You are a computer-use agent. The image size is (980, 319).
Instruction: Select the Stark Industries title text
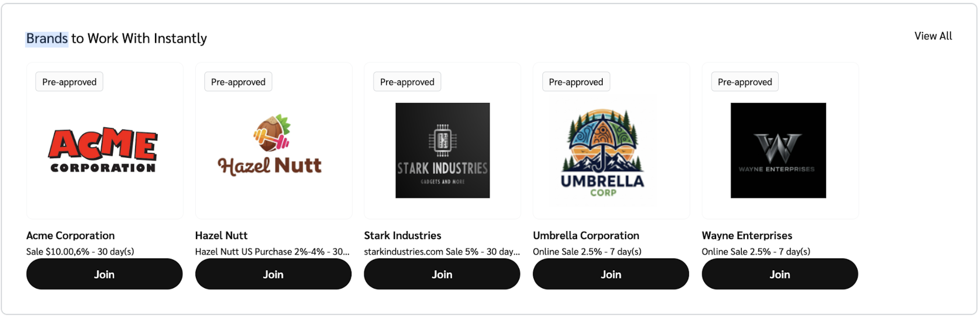[x=402, y=236]
